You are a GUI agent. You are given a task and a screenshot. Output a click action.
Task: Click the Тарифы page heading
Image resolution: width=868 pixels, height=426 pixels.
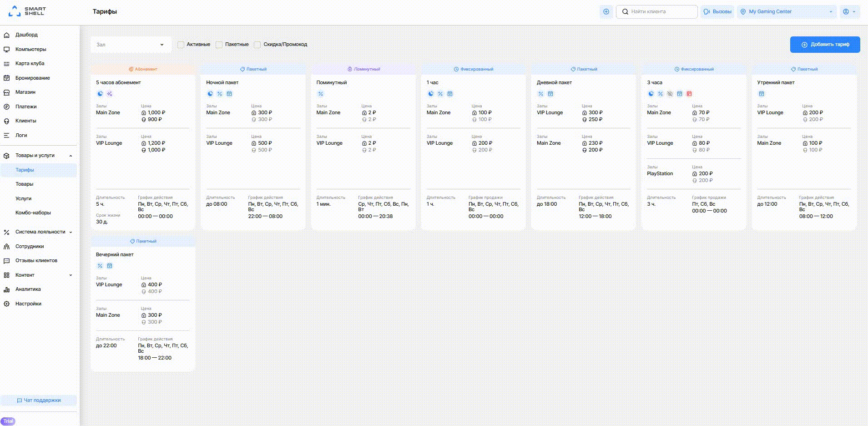coord(105,12)
